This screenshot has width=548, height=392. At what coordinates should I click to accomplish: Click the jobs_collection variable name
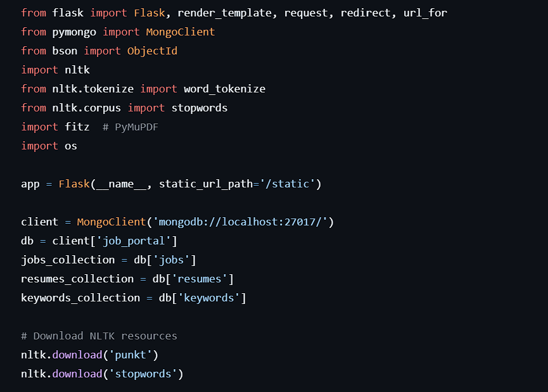68,260
